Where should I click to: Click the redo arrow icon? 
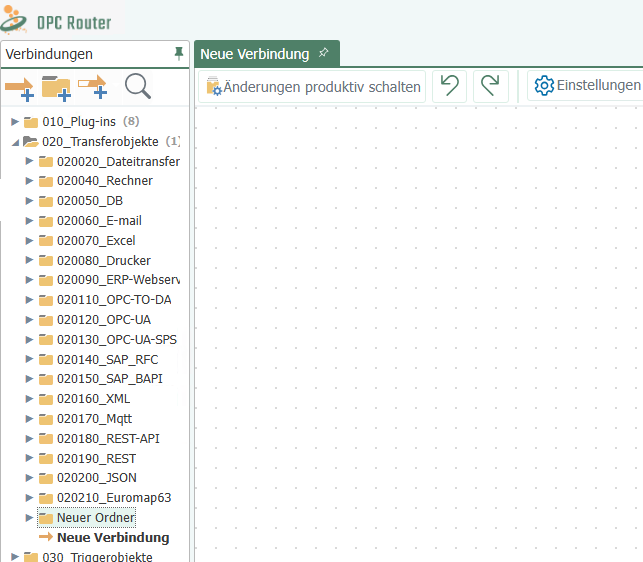(490, 86)
